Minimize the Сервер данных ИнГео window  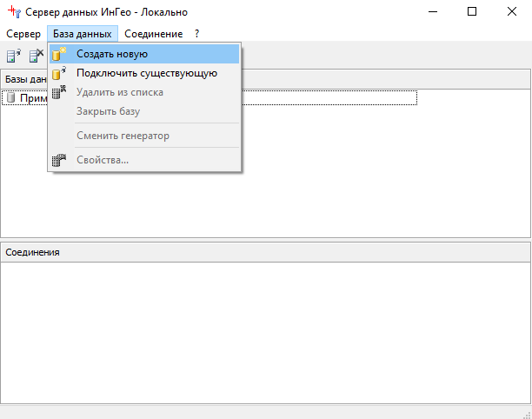coord(433,12)
